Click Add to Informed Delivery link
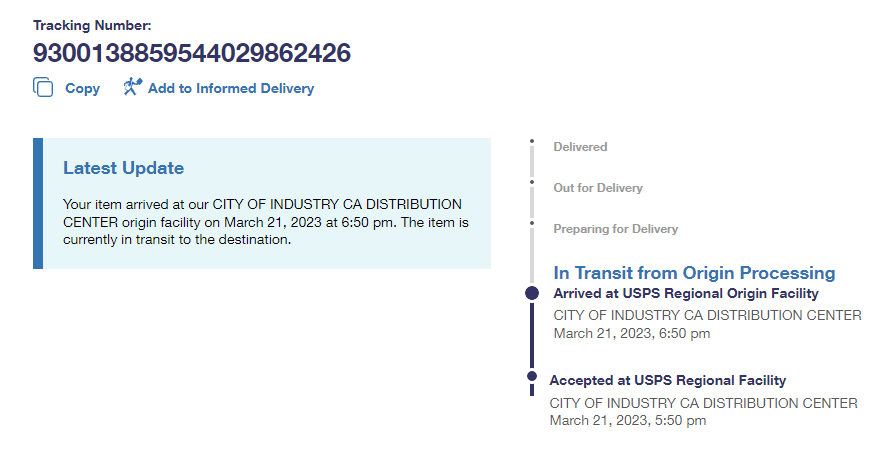 click(x=230, y=88)
